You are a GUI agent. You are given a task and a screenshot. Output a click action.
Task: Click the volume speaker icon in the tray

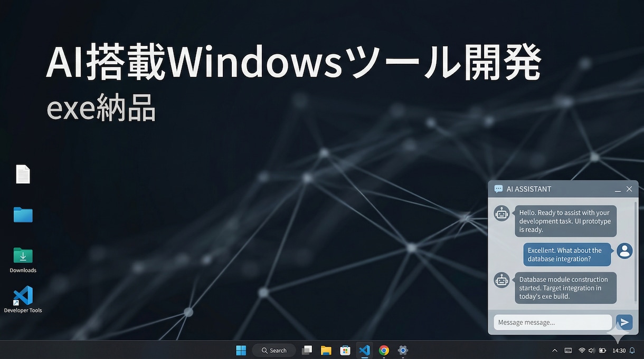[592, 351]
